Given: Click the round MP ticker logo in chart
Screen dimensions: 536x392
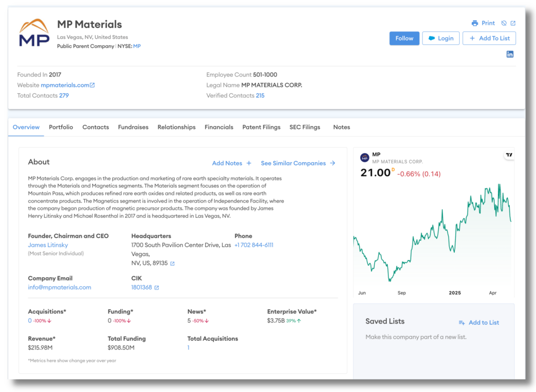Looking at the screenshot, I should click(x=365, y=158).
